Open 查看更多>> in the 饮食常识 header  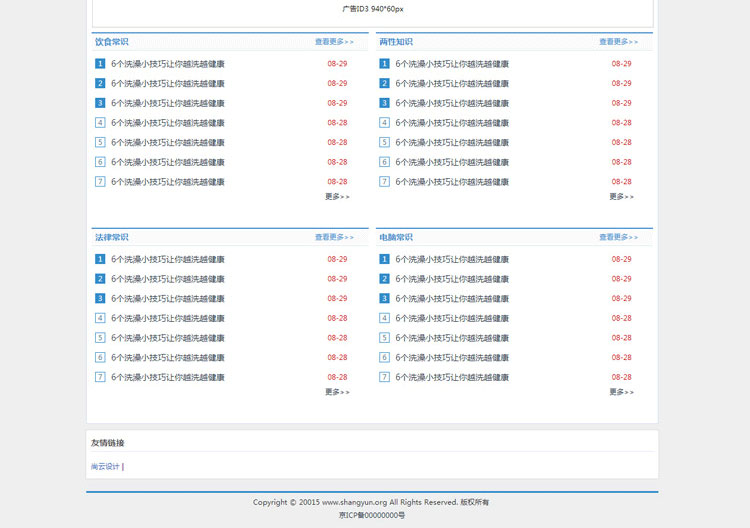point(334,42)
